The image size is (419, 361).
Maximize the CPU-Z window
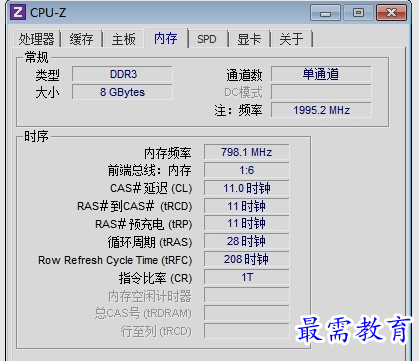(358, 13)
